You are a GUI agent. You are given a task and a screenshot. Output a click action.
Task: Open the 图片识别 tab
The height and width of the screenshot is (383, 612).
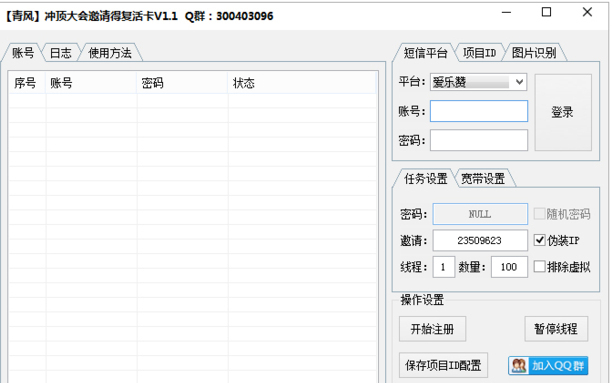(x=534, y=53)
